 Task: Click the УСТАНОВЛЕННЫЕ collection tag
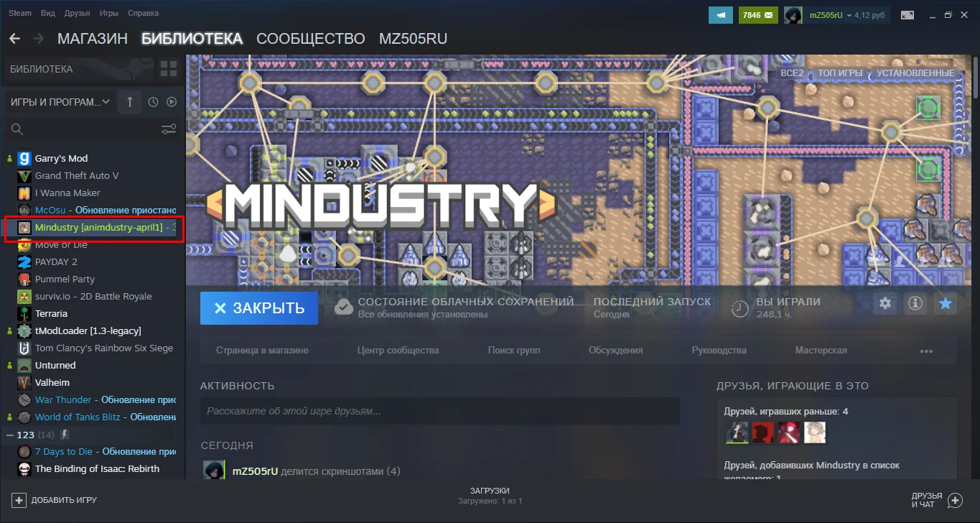pyautogui.click(x=915, y=73)
